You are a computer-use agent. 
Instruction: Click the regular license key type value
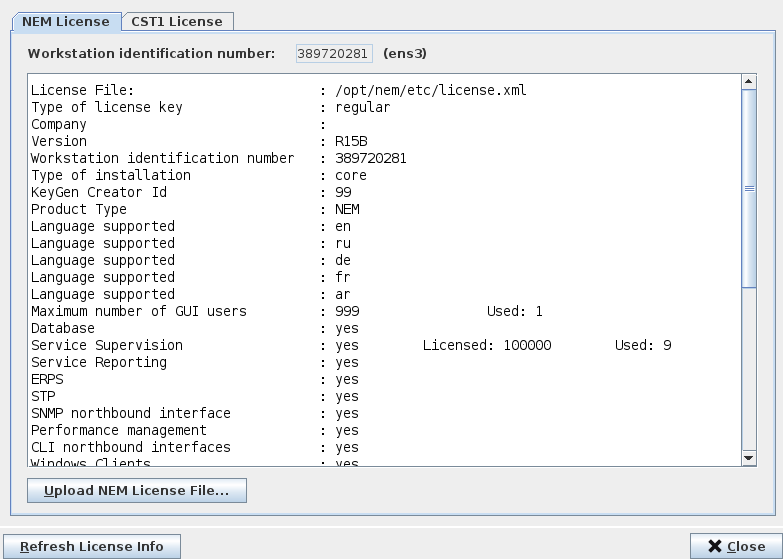coord(363,107)
